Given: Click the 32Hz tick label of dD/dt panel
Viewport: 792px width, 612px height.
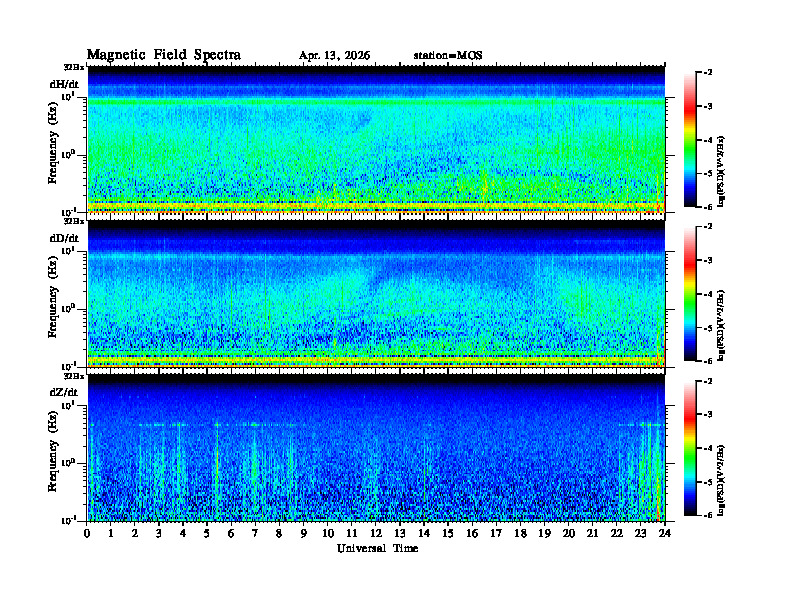Looking at the screenshot, I should 74,221.
